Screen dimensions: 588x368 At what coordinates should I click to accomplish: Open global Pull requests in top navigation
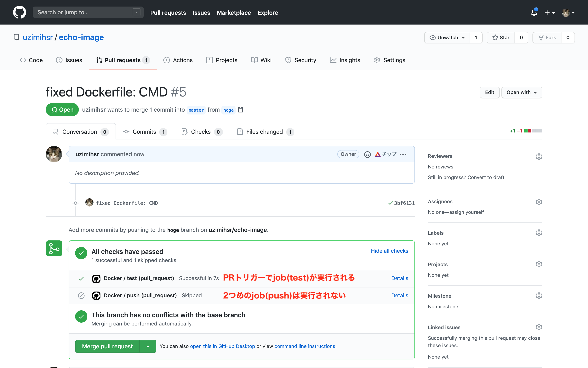[x=168, y=13]
